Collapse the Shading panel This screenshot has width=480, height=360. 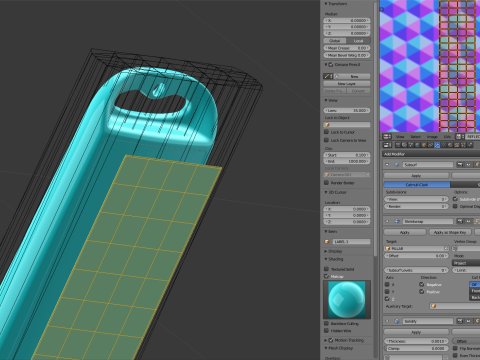pyautogui.click(x=326, y=259)
